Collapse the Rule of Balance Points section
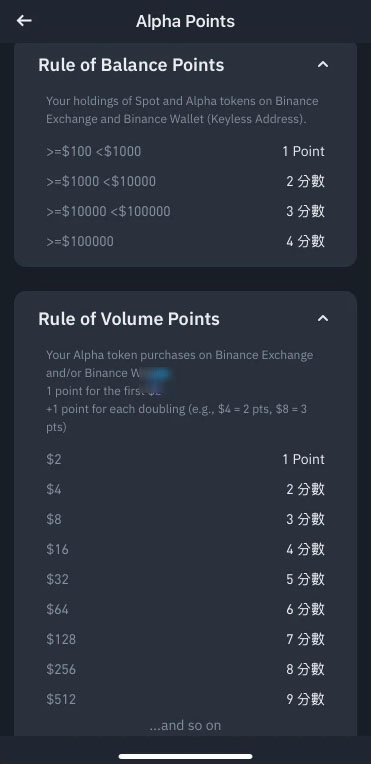Screen dimensions: 371x764 pos(323,64)
